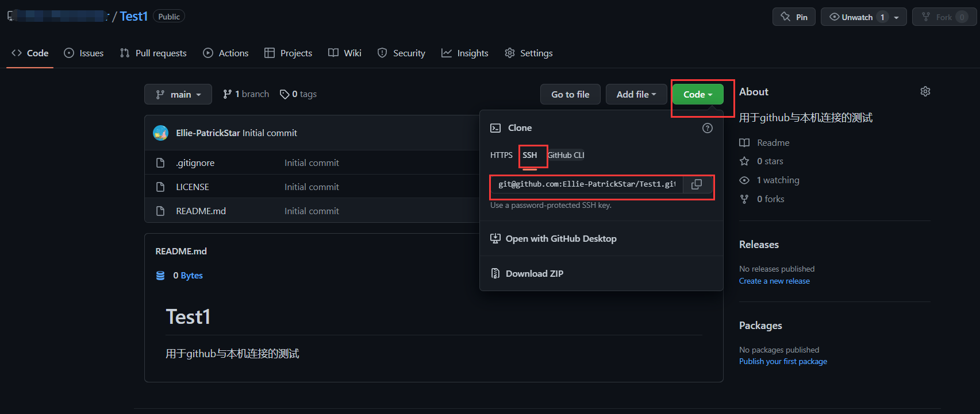Click the .gitignore file icon
This screenshot has width=980, height=414.
click(160, 163)
